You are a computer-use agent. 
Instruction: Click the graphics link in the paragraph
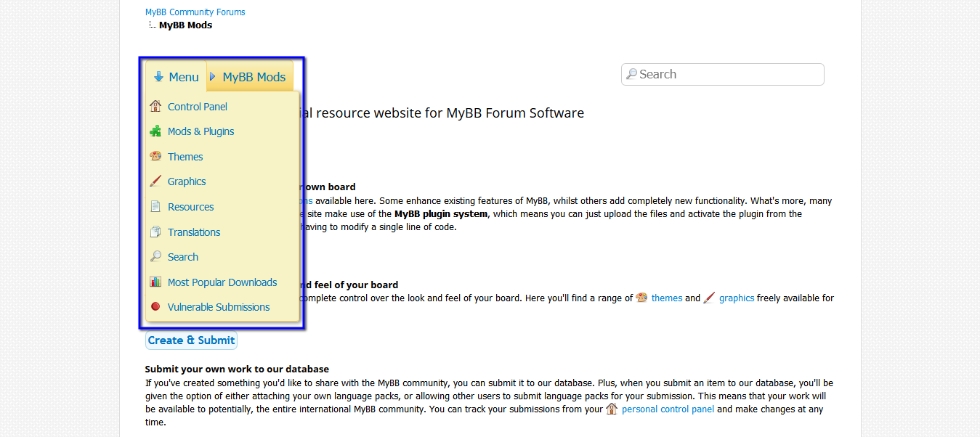737,298
